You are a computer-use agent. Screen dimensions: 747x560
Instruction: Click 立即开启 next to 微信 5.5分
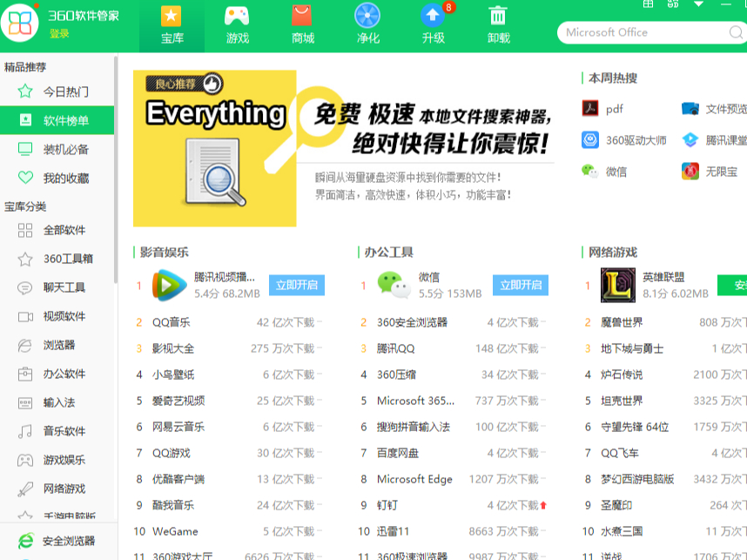click(521, 285)
